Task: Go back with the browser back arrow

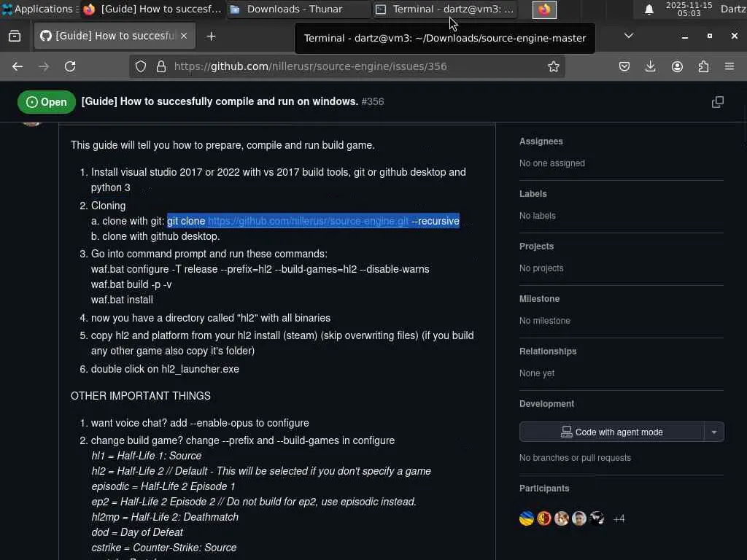Action: click(18, 66)
